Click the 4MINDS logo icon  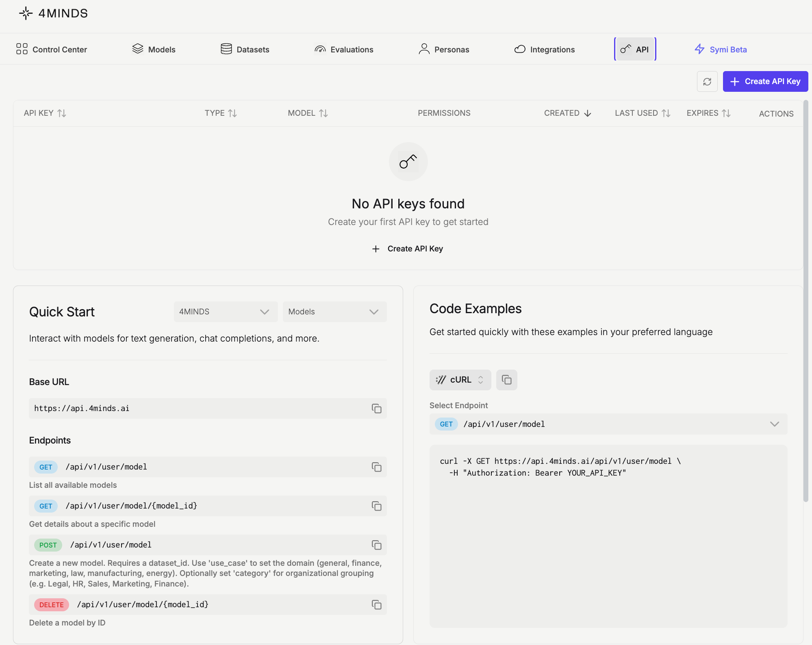(x=26, y=13)
